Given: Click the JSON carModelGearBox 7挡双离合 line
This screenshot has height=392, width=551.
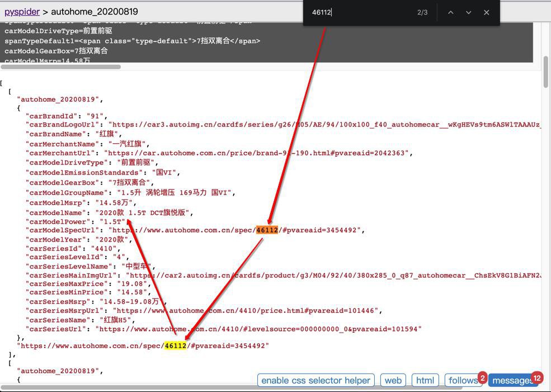Looking at the screenshot, I should tap(90, 182).
